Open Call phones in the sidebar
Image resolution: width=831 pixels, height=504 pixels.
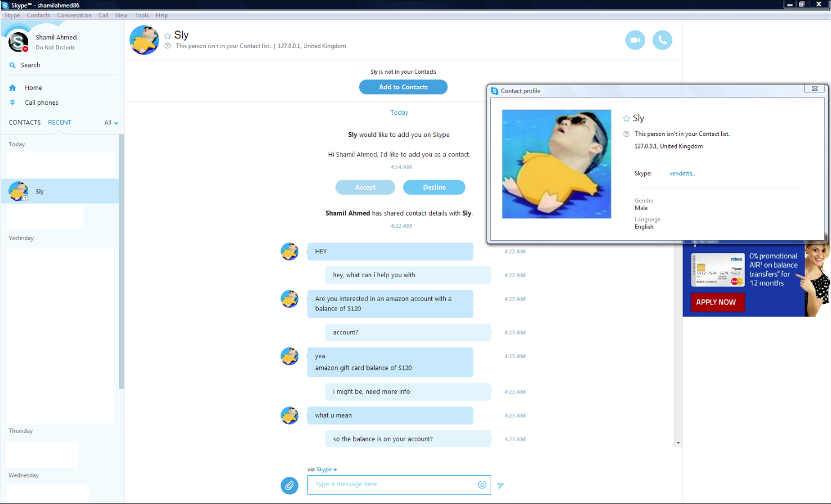(x=42, y=103)
